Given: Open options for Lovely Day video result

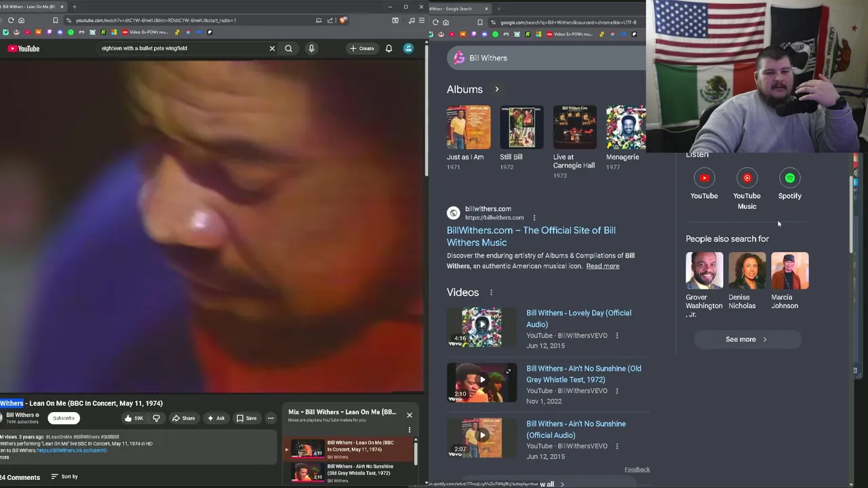Looking at the screenshot, I should pyautogui.click(x=616, y=335).
